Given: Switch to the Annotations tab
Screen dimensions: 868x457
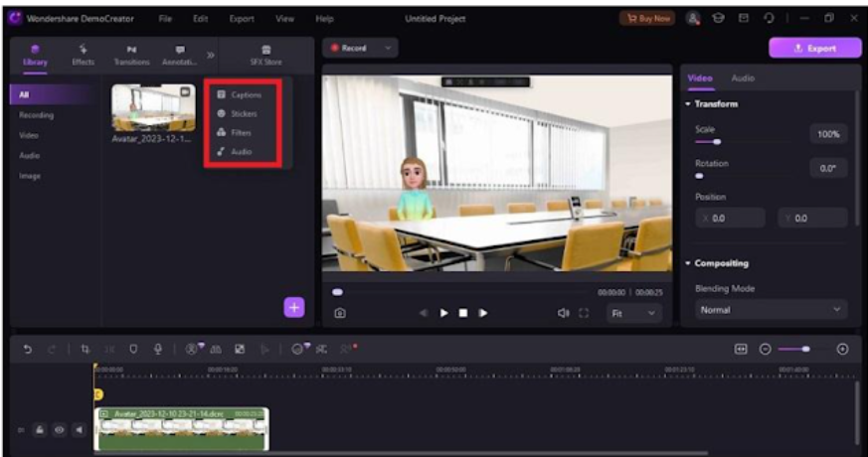Looking at the screenshot, I should [179, 56].
